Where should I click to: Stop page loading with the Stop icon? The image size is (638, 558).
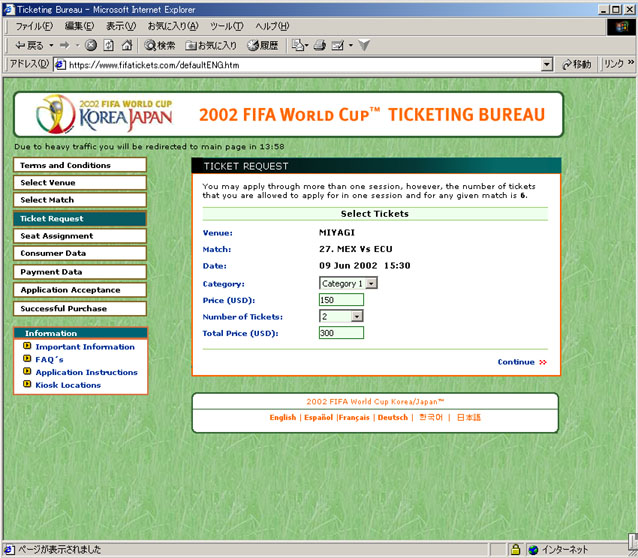tap(90, 45)
